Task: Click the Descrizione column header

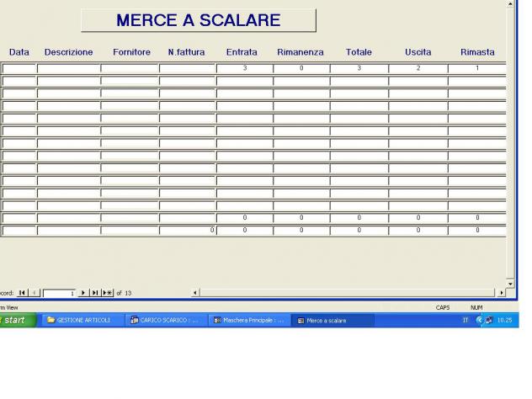Action: click(x=68, y=52)
